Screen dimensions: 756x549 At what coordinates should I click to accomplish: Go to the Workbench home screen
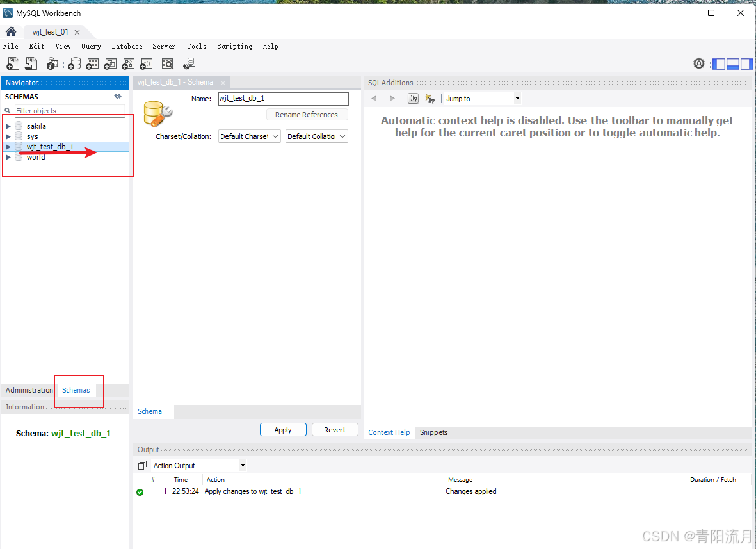tap(11, 32)
